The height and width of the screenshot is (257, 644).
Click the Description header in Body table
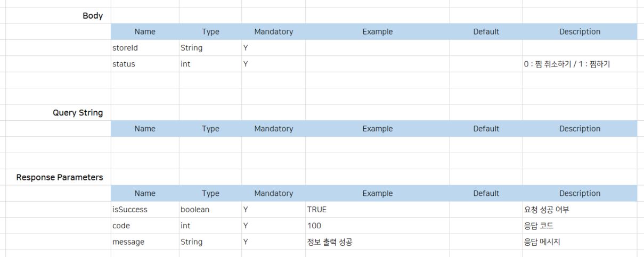tap(580, 31)
